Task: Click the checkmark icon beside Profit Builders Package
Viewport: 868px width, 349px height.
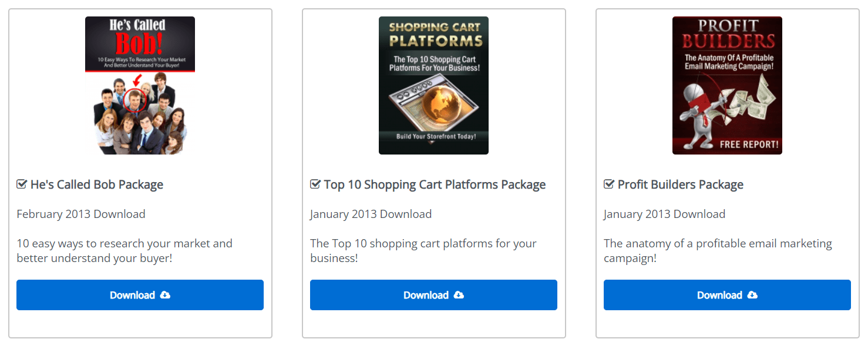Action: 609,184
